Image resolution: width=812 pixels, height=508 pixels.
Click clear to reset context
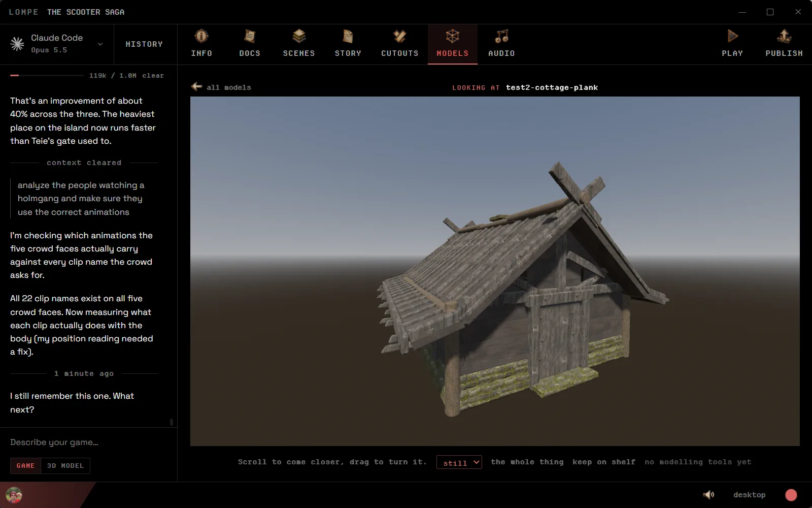coord(153,75)
